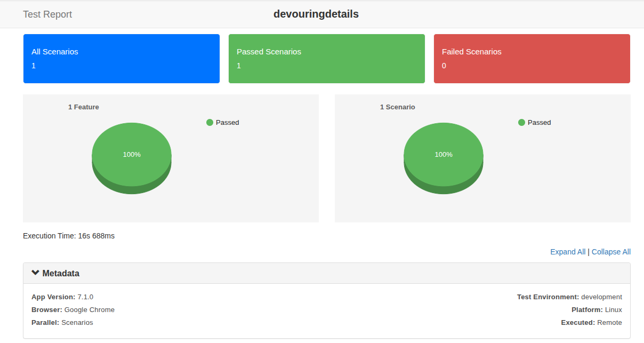Click the 1 Feature pie chart

point(132,157)
